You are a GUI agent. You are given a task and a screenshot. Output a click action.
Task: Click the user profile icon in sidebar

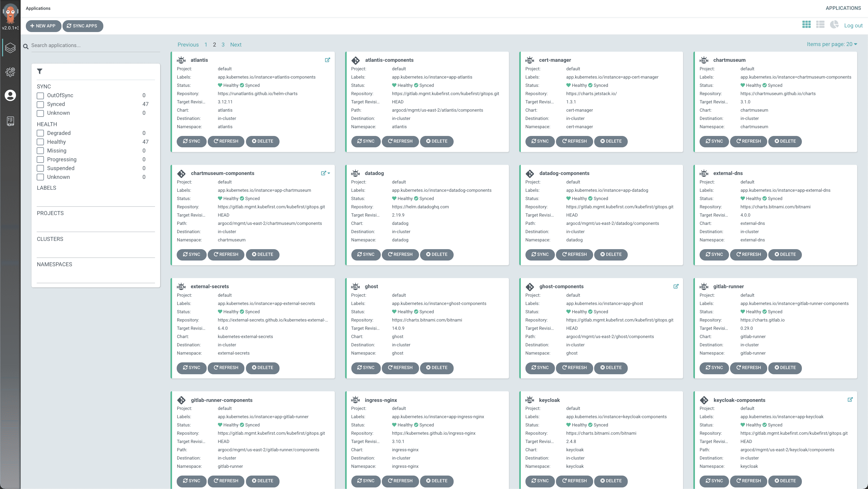click(x=11, y=95)
